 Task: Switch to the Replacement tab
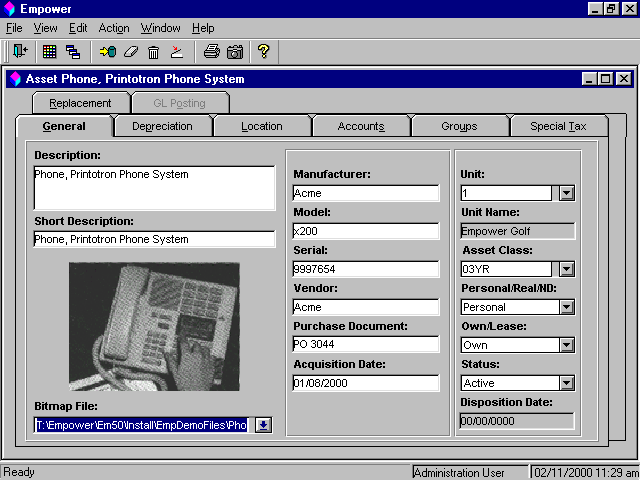point(80,103)
